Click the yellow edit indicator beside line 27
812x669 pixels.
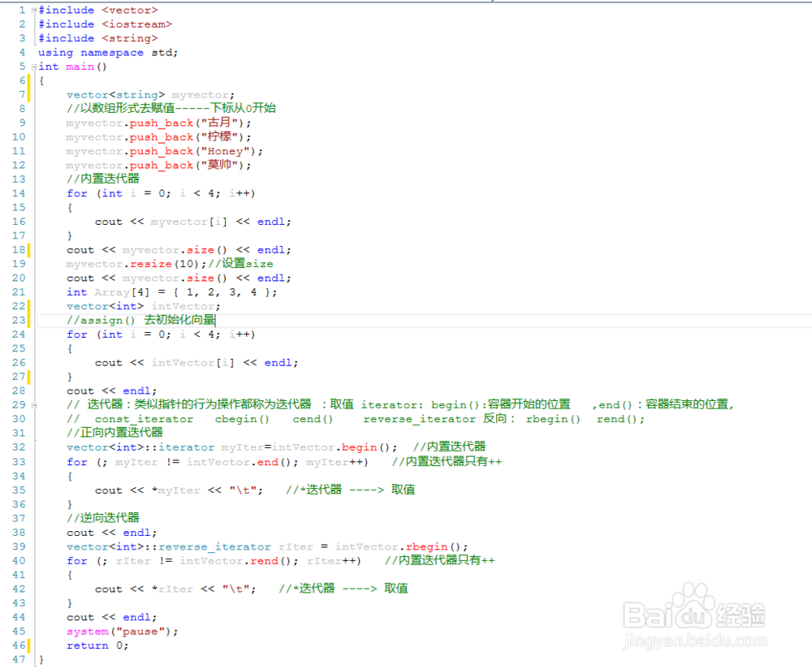[x=29, y=377]
